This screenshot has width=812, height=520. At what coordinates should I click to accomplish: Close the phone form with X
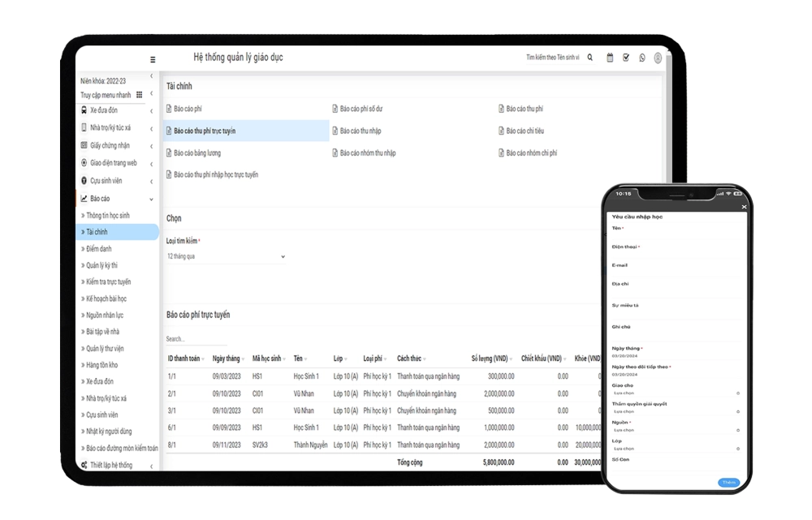[745, 208]
